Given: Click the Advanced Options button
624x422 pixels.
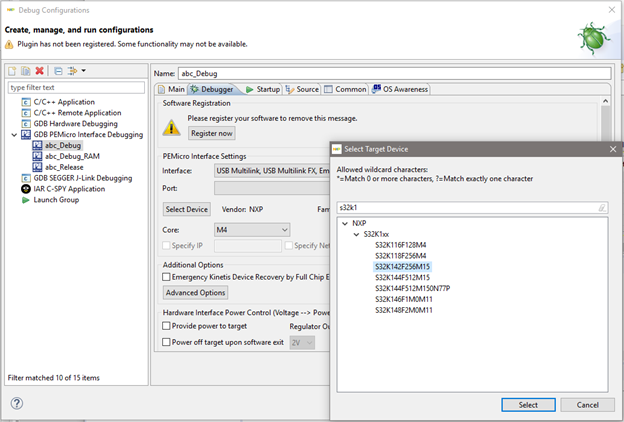Looking at the screenshot, I should [x=195, y=293].
